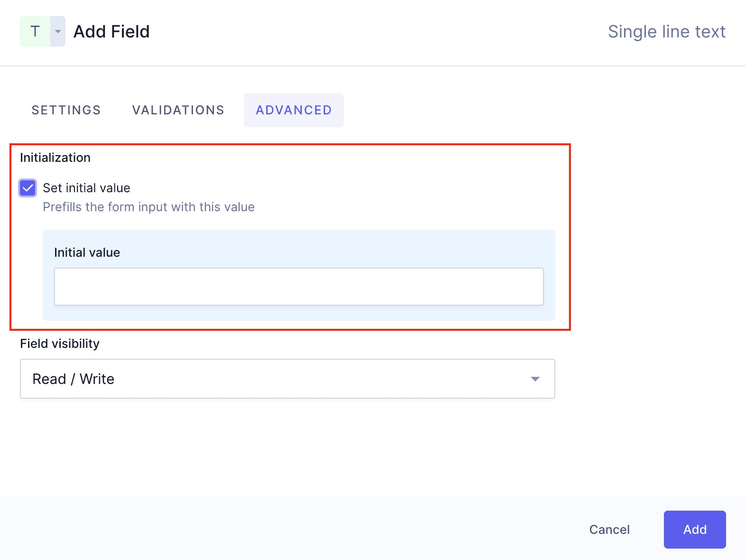Expand the Read / Write visibility dropdown
This screenshot has height=560, width=746.
point(535,379)
